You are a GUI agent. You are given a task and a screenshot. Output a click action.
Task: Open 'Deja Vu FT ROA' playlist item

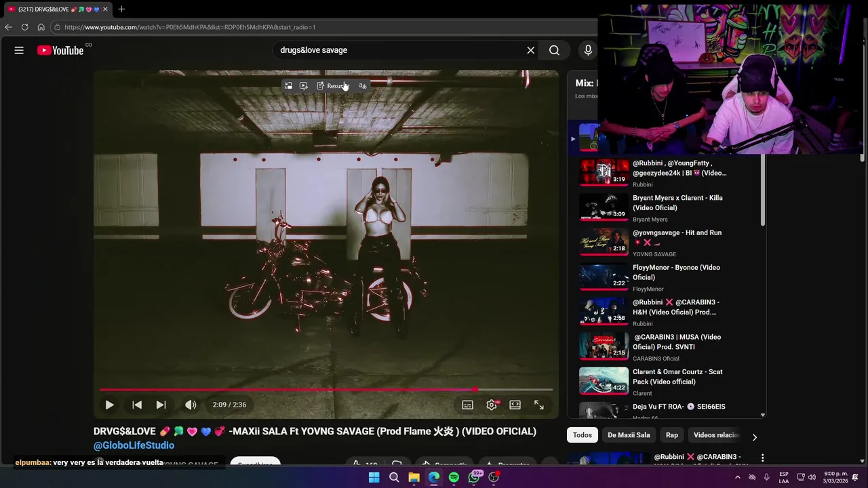(x=679, y=407)
